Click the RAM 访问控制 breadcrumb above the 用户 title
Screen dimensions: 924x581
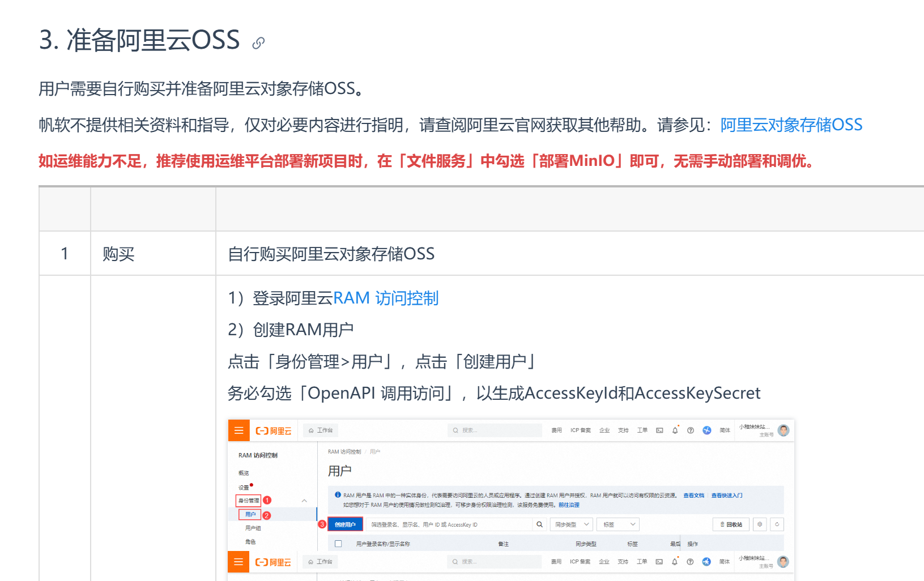344,452
